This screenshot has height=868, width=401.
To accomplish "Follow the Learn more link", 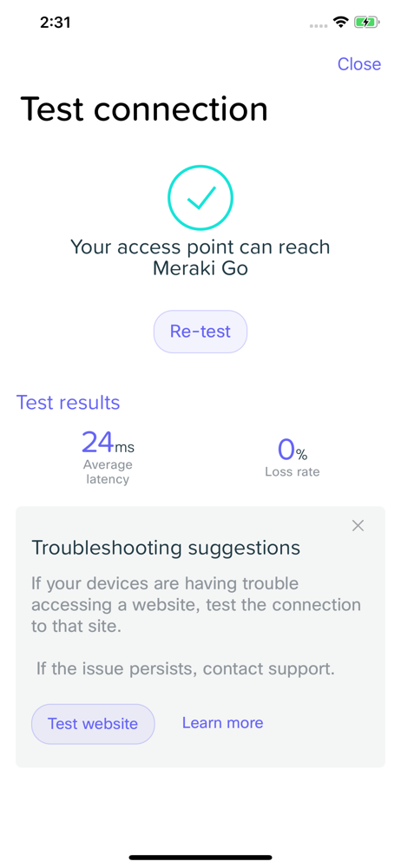I will 223,723.
